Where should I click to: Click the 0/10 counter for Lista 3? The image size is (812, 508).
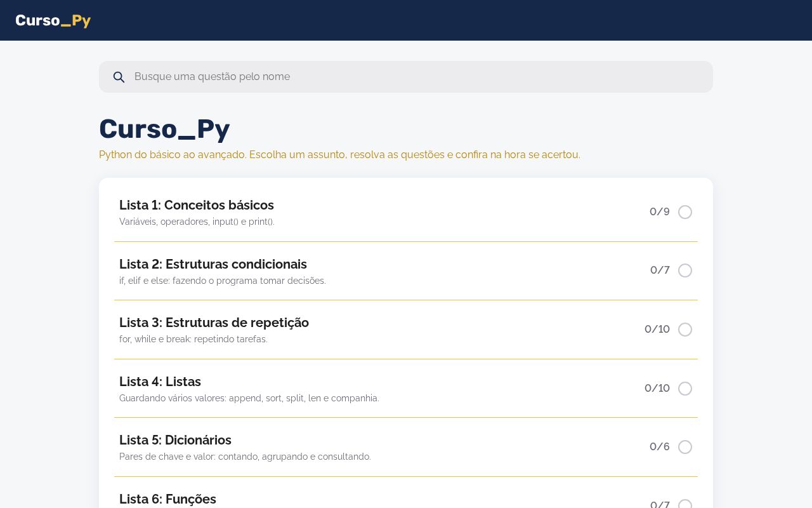tap(657, 329)
